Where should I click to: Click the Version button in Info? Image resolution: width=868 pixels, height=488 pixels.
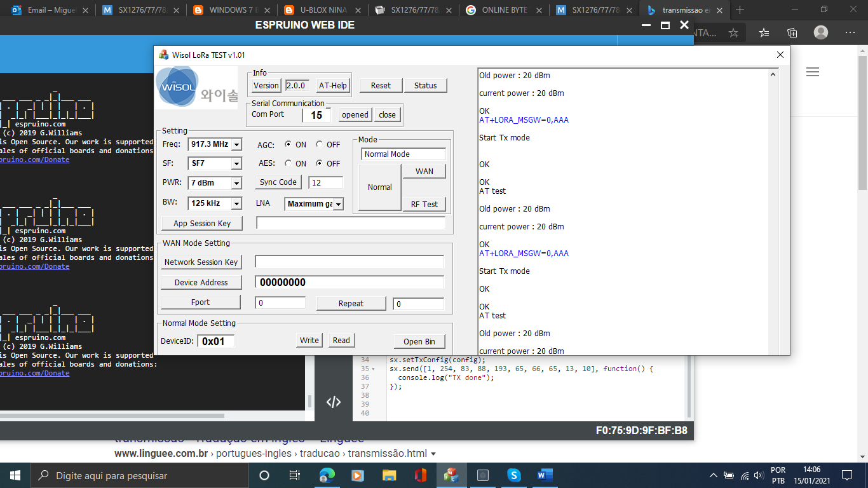tap(266, 86)
